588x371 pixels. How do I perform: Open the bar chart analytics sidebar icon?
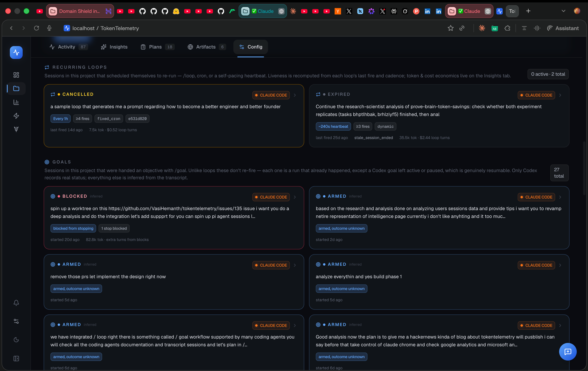tap(16, 102)
